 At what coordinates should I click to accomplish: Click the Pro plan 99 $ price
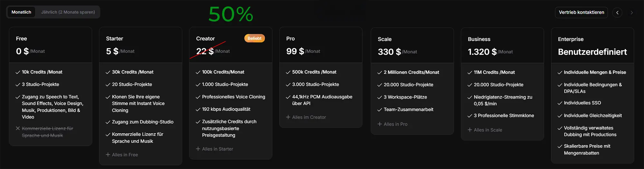click(x=295, y=51)
